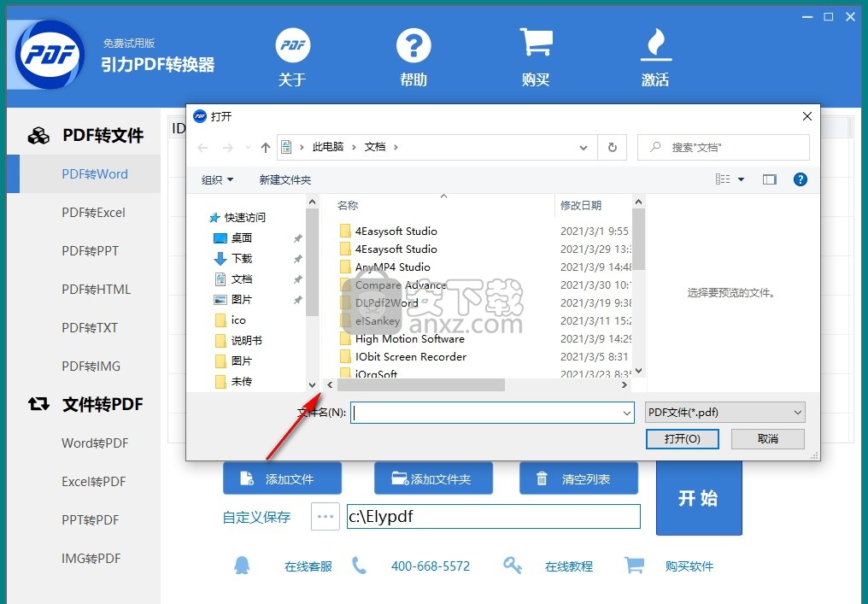The image size is (868, 604).
Task: Change the file view layout icon
Action: coord(723,179)
